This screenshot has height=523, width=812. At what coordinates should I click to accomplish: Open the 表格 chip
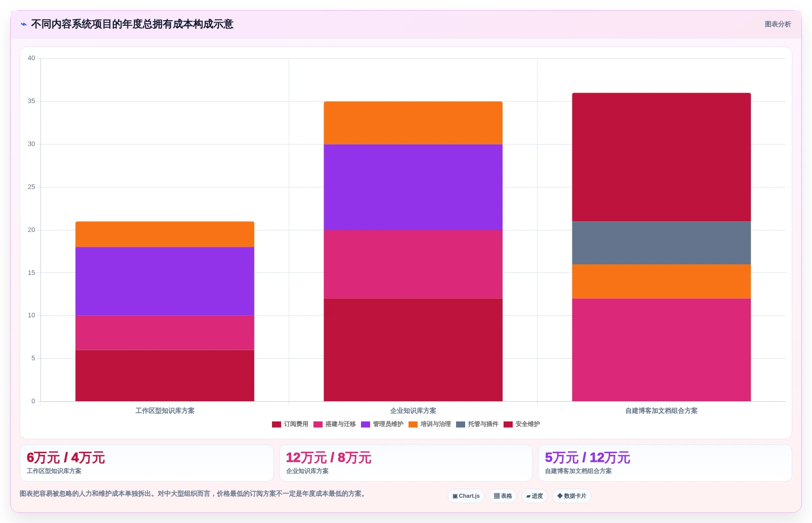click(503, 496)
